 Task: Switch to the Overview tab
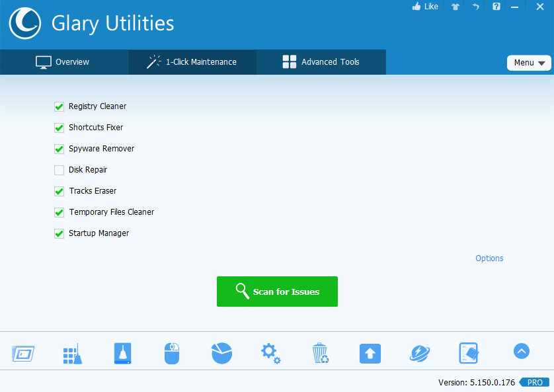pyautogui.click(x=64, y=61)
